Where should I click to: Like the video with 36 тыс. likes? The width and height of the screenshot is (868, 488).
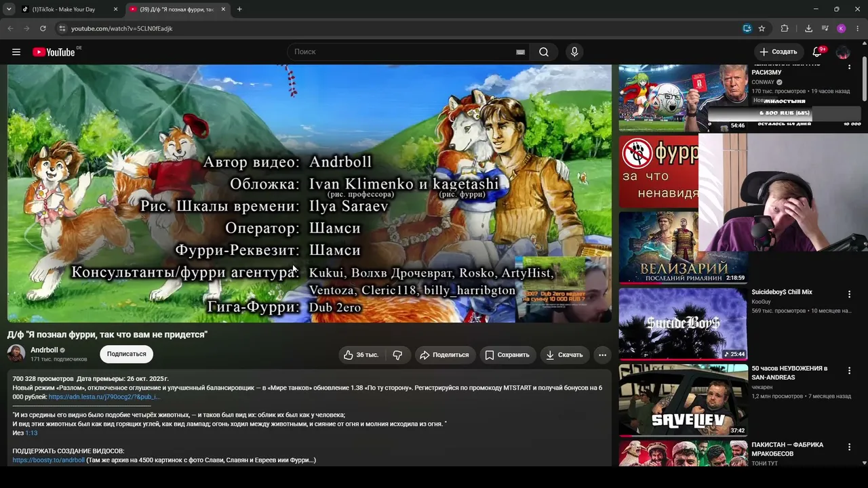coord(361,354)
